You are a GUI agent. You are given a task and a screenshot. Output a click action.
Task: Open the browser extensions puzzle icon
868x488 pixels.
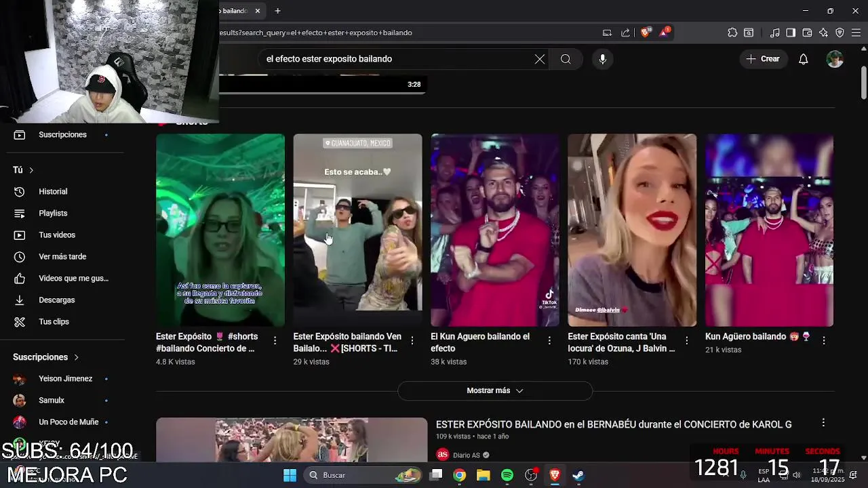coord(732,33)
